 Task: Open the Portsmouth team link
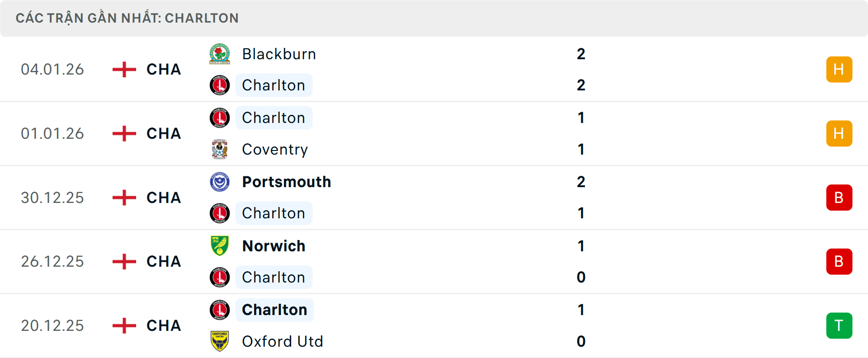tap(287, 182)
